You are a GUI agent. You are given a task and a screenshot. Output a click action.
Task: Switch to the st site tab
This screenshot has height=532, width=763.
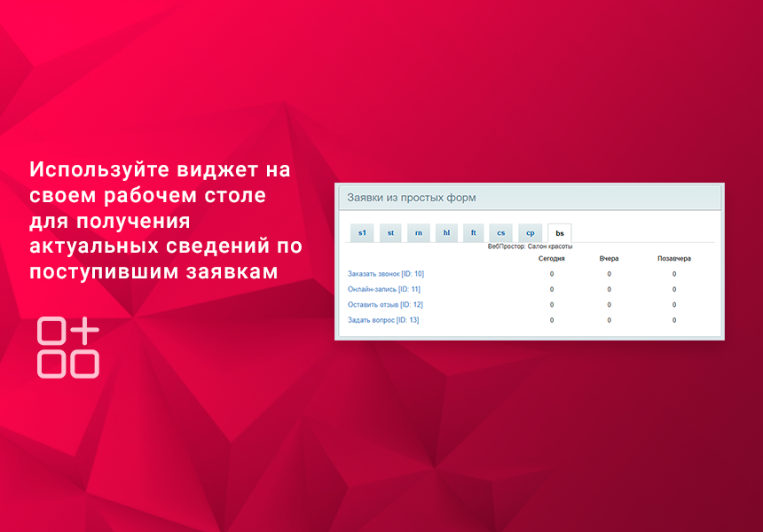[x=390, y=233]
